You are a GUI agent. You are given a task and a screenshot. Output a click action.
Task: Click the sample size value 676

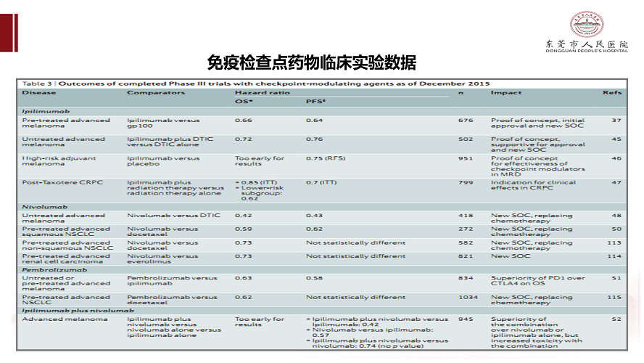[x=466, y=121]
